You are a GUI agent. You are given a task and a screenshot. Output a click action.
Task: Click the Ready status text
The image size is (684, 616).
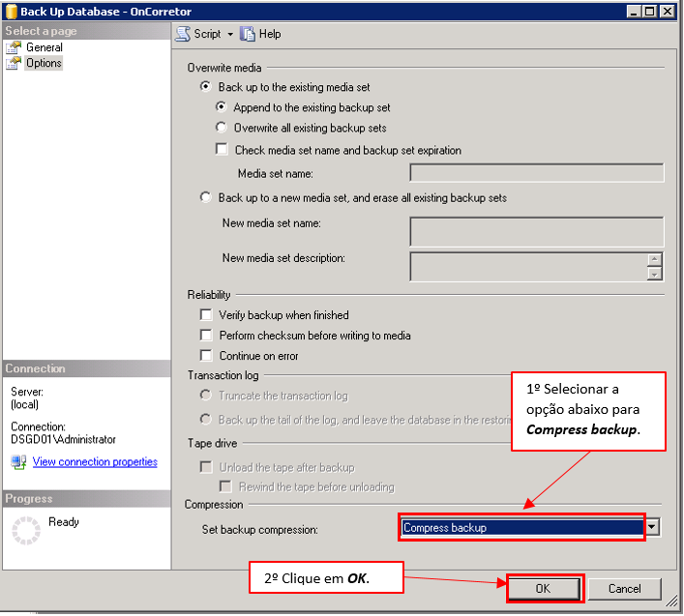64,522
